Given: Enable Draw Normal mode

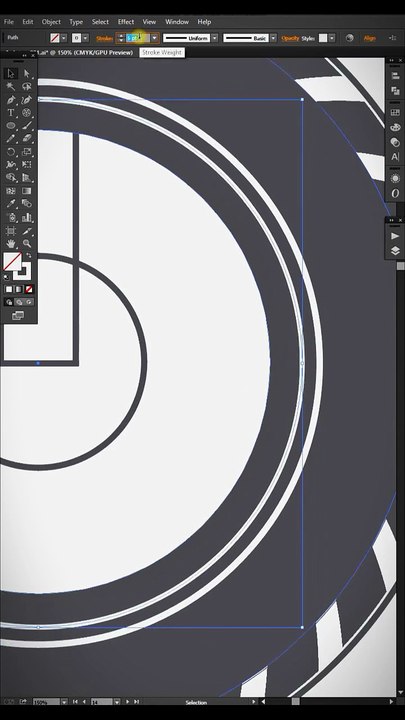Looking at the screenshot, I should 9,302.
